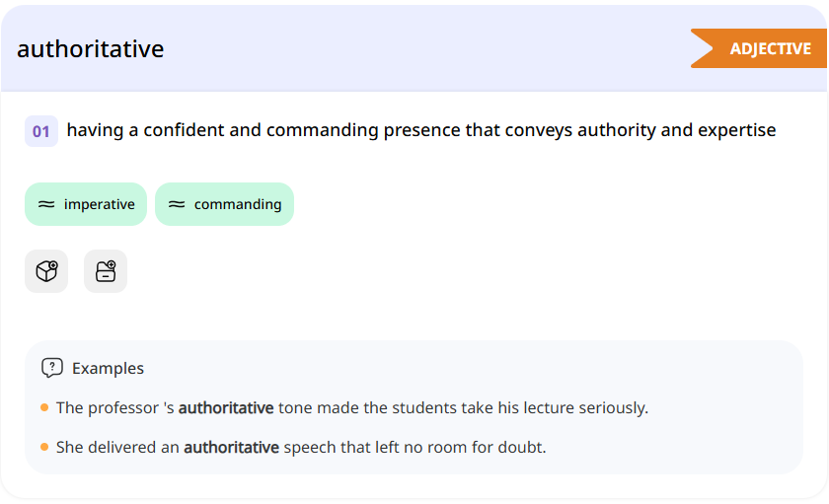The height and width of the screenshot is (504, 829).
Task: Click the question bubble icon beside Examples
Action: [52, 368]
